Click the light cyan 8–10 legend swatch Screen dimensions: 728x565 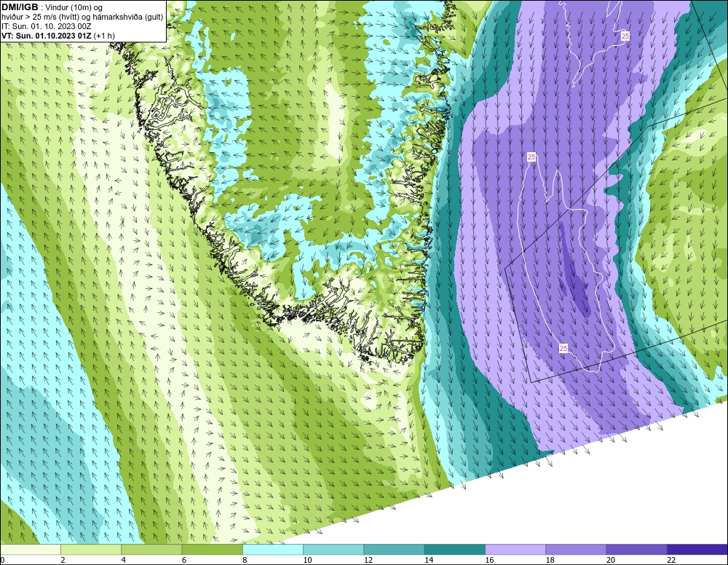(x=273, y=549)
